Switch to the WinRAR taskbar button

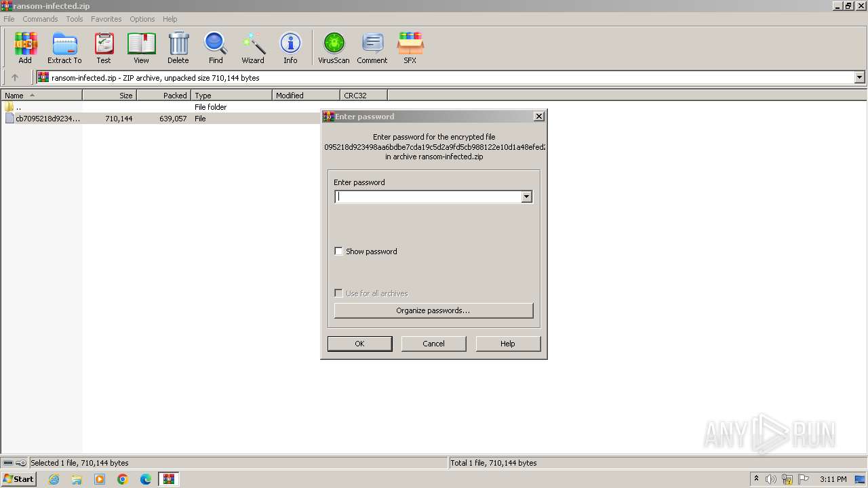169,479
